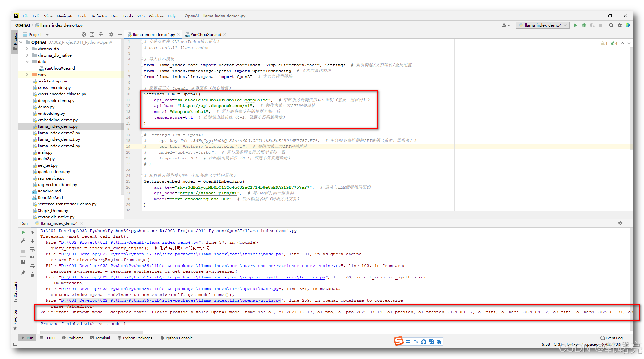Image resolution: width=644 pixels, height=359 pixels.
Task: Collapse all in Project panel toolbar
Action: point(101,34)
